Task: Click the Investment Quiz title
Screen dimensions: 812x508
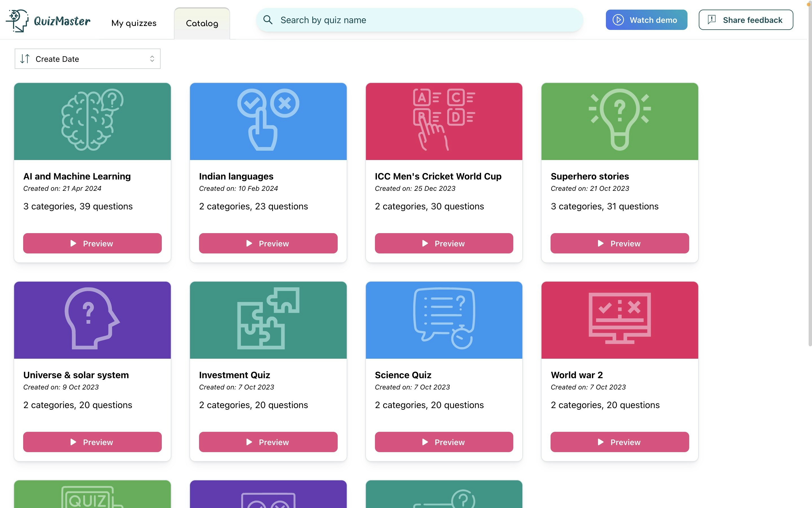Action: (234, 375)
